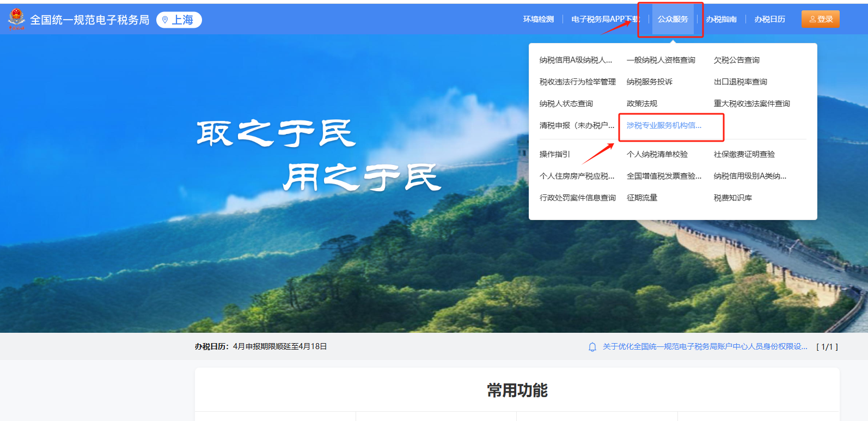Expand the 公众服务 menu
868x421 pixels.
point(673,19)
